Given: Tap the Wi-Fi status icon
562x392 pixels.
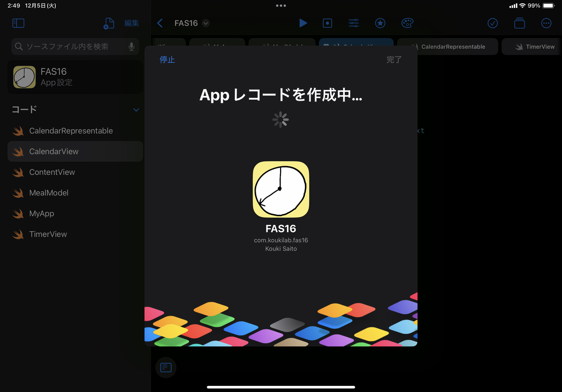Looking at the screenshot, I should click(523, 6).
